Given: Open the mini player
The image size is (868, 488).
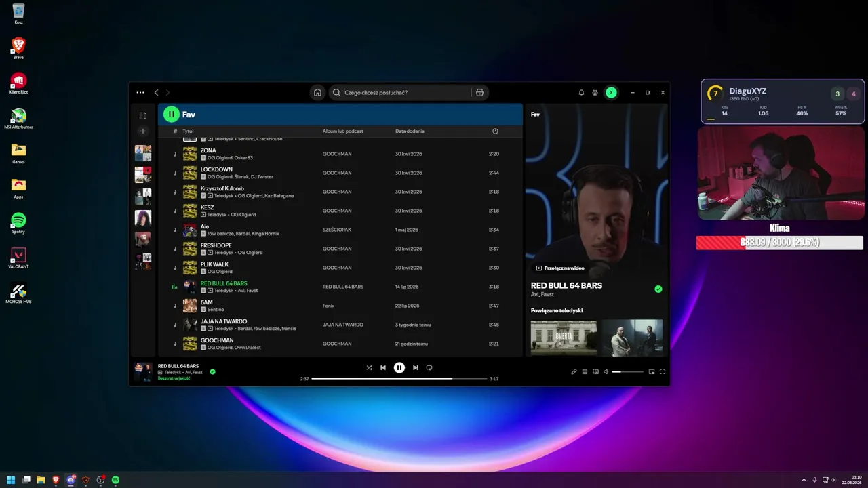Looking at the screenshot, I should [x=652, y=372].
